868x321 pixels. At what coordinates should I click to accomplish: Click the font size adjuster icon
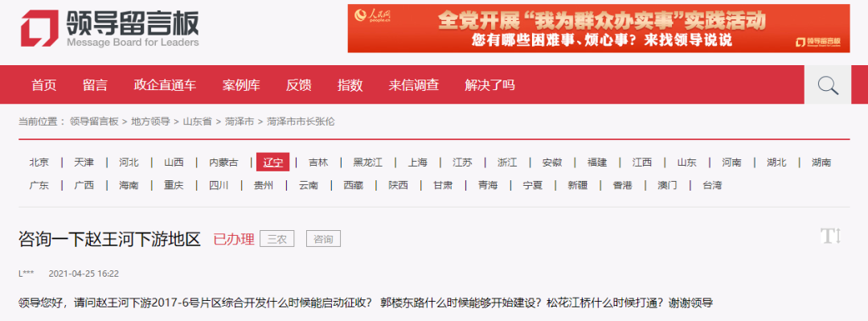point(831,237)
